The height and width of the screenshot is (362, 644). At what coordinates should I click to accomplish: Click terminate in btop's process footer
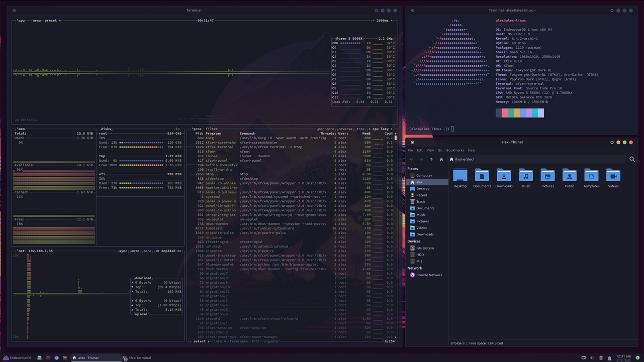pyautogui.click(x=239, y=341)
